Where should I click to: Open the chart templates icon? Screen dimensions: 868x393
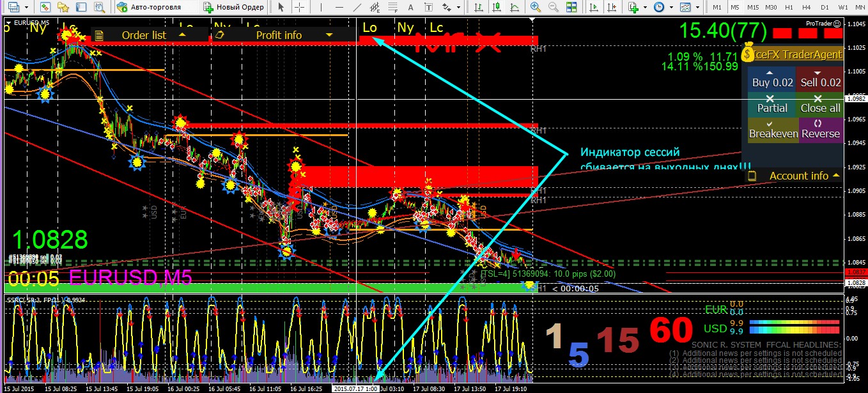685,7
